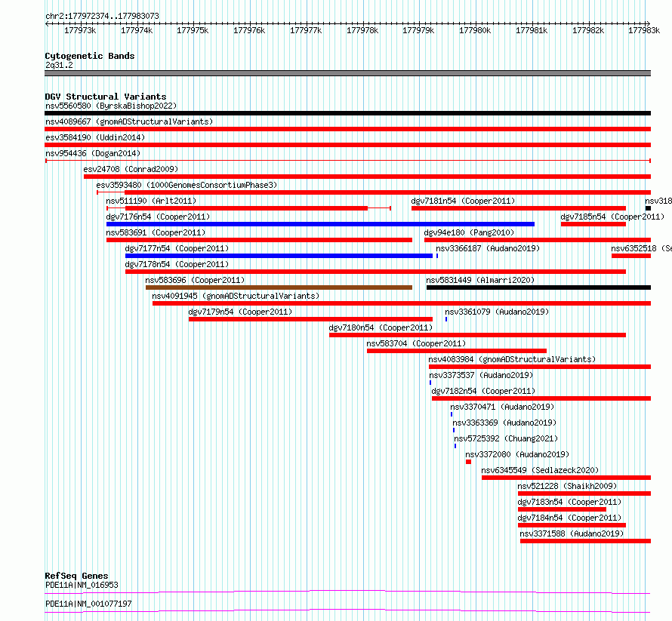Click nsv3371588 (Audano2019) label
Image resolution: width=672 pixels, height=621 pixels.
point(572,533)
